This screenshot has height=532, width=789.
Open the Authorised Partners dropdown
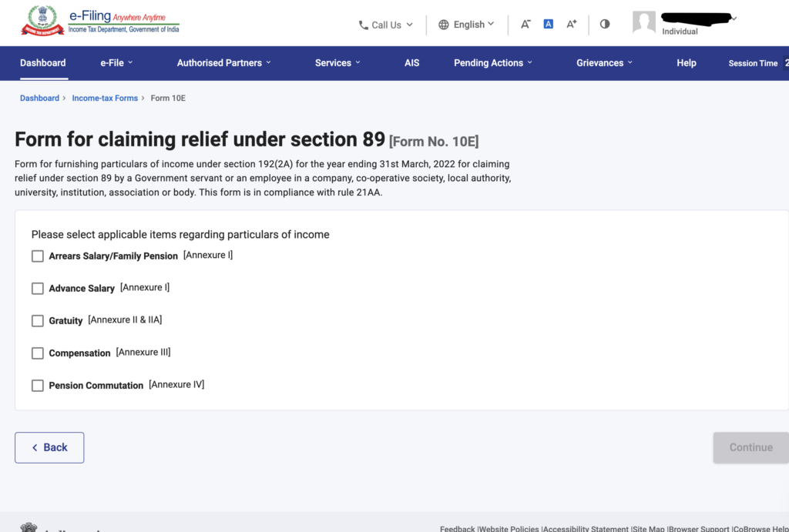(x=223, y=63)
